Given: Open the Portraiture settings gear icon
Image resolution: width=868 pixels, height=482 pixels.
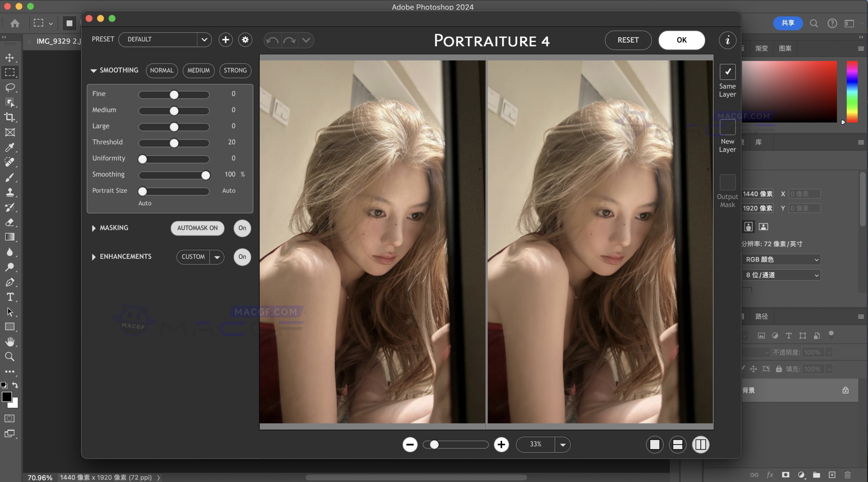Looking at the screenshot, I should [245, 40].
